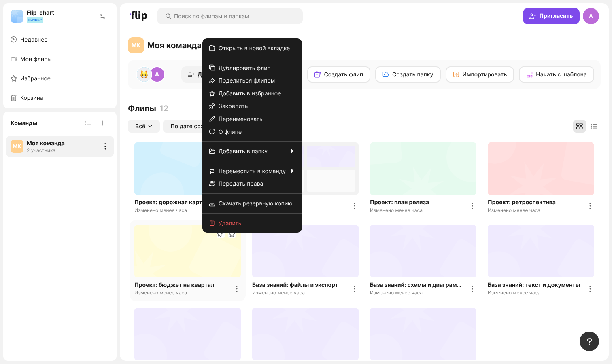This screenshot has height=364, width=612.
Task: Click the Создать папку button
Action: [x=408, y=74]
